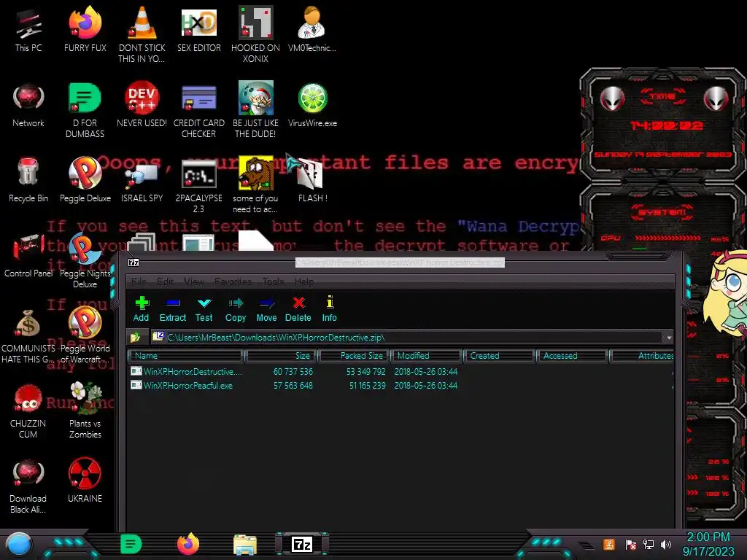Open the Tools menu in 7-Zip
The image size is (747, 560).
click(273, 281)
